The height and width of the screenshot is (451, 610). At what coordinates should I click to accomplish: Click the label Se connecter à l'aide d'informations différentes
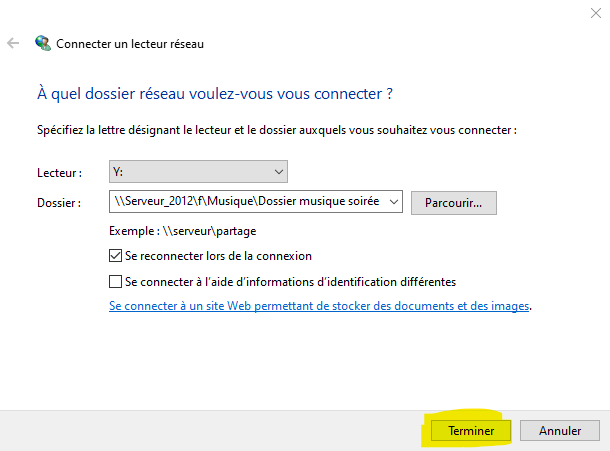coord(290,282)
